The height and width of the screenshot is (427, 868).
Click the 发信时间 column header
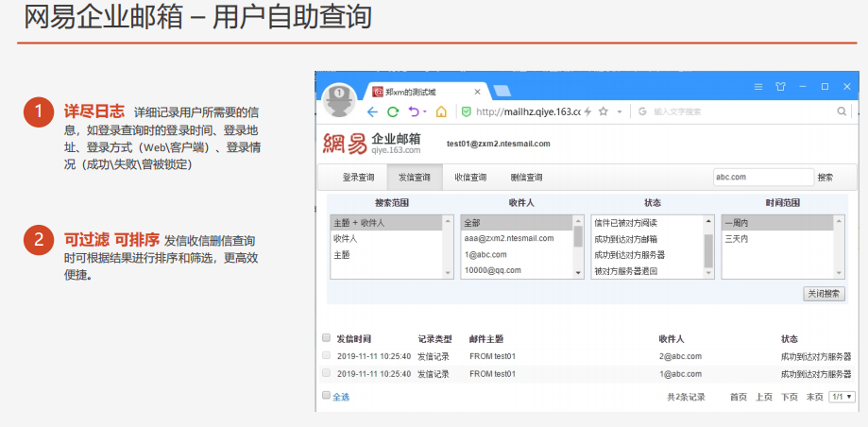(x=354, y=339)
